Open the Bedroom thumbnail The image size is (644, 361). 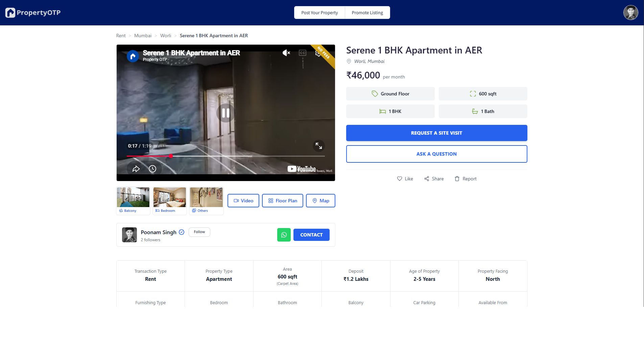170,201
